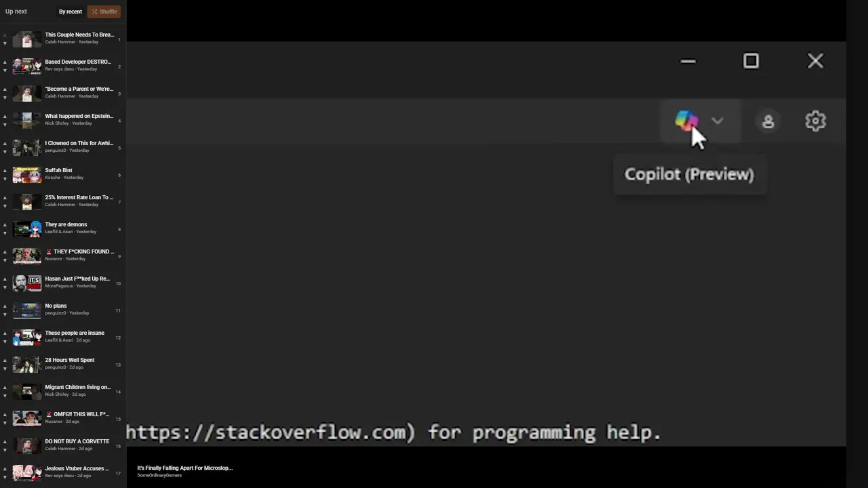This screenshot has height=488, width=868.
Task: Open the "By recent" sort option
Action: [x=70, y=12]
